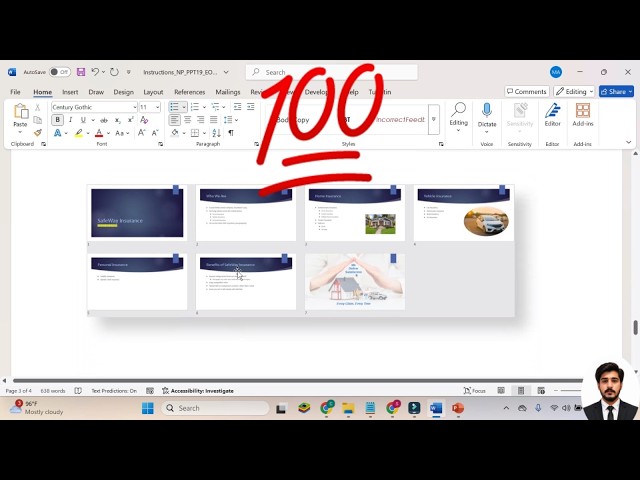
Task: Toggle AutoSave switch
Action: point(60,72)
